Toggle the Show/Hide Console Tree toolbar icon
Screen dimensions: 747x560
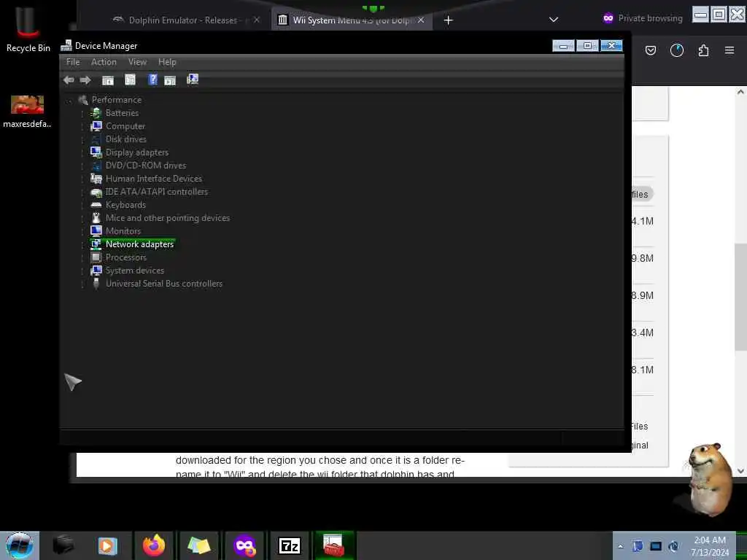pyautogui.click(x=108, y=80)
